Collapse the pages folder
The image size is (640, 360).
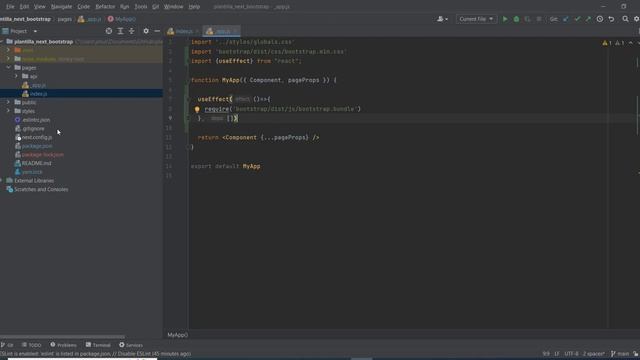tap(8, 67)
